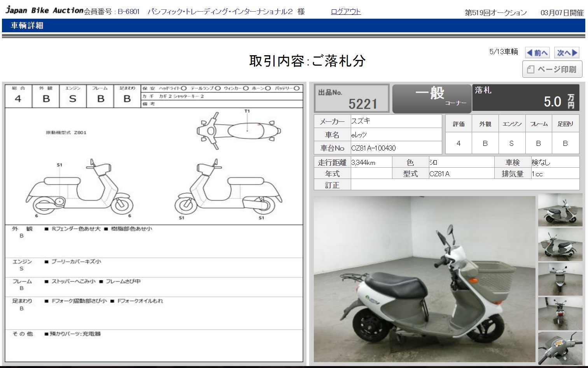Open fifth thumbnail showing the instrument panel

tap(560, 348)
